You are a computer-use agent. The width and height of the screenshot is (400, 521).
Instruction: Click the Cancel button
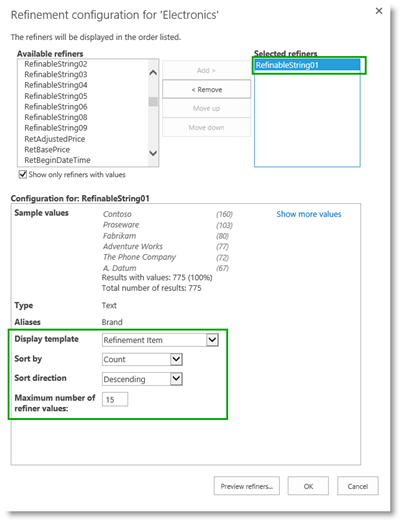pyautogui.click(x=358, y=486)
